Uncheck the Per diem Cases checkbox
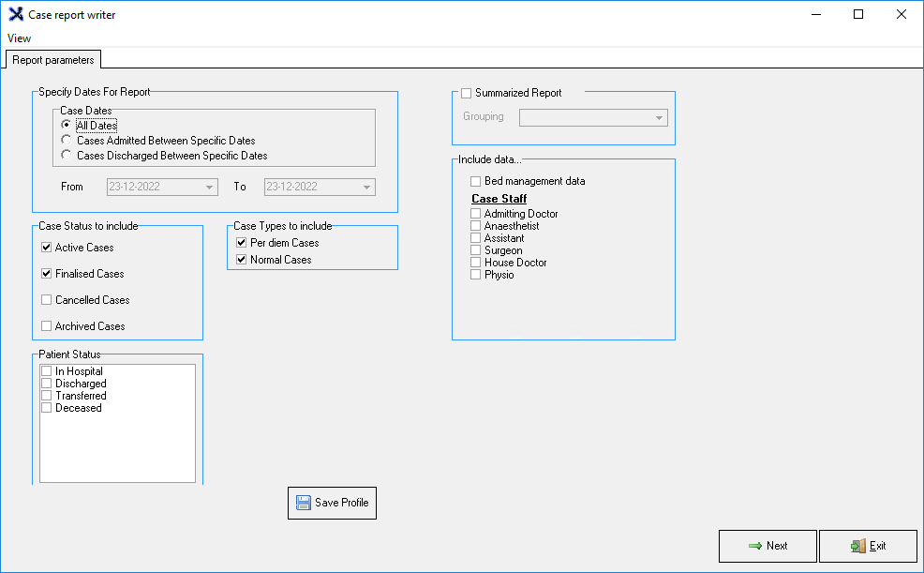The image size is (924, 573). click(242, 243)
